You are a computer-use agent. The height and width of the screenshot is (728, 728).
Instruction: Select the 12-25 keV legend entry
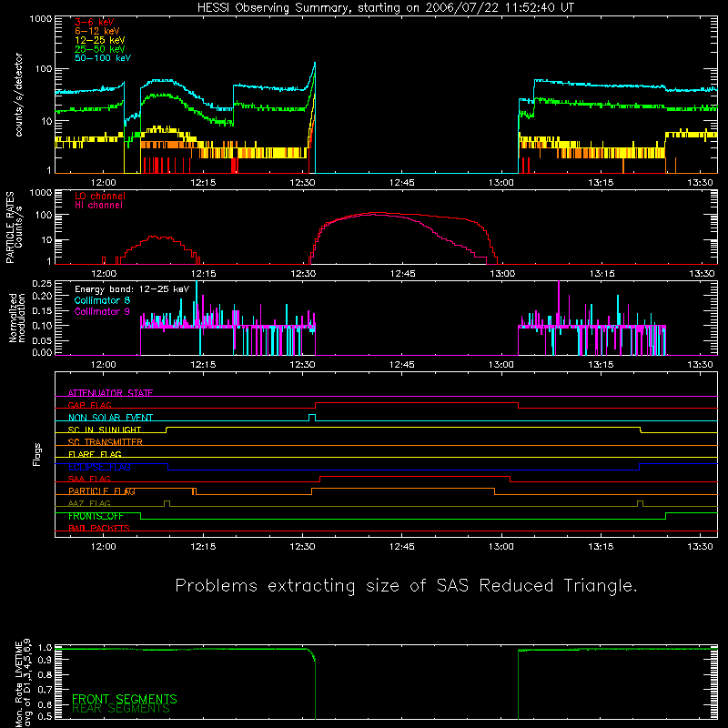coord(99,40)
